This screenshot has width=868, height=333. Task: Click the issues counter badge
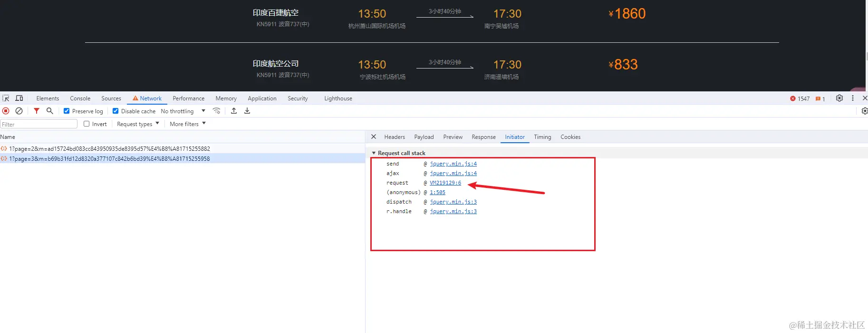820,98
